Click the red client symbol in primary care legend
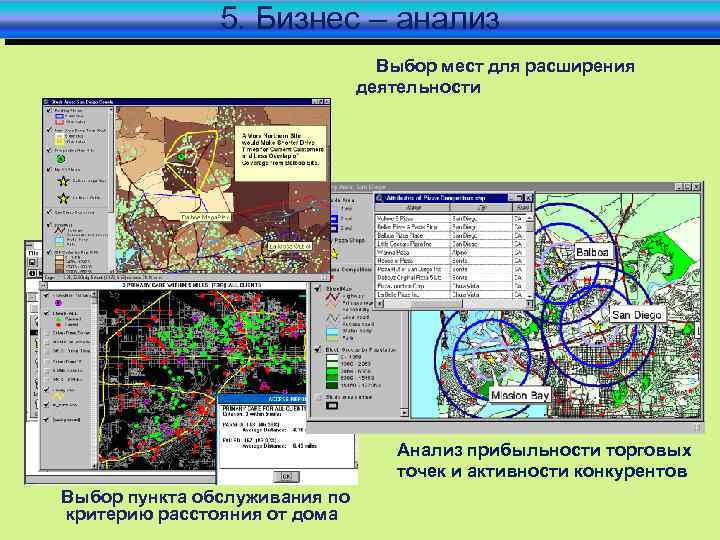 click(59, 325)
